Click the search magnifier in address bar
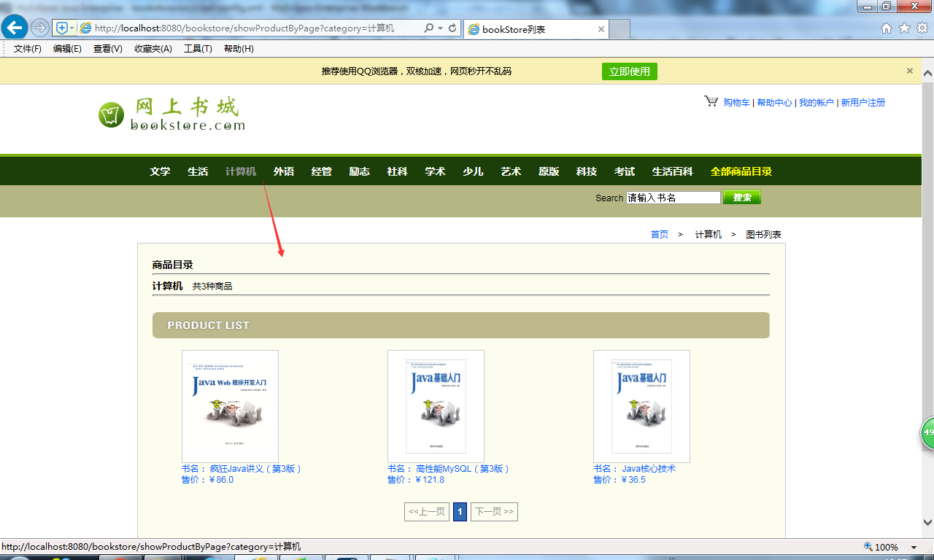The height and width of the screenshot is (560, 934). coord(429,28)
